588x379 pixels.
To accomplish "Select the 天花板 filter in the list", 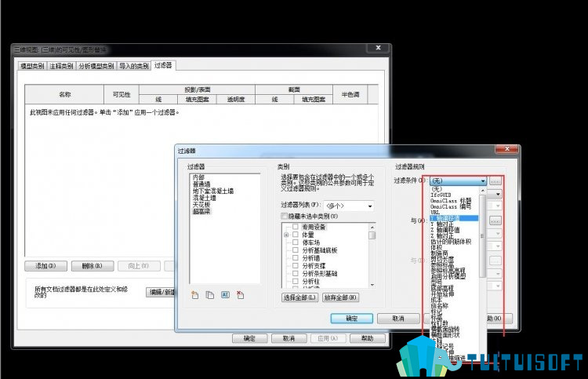I will [201, 205].
